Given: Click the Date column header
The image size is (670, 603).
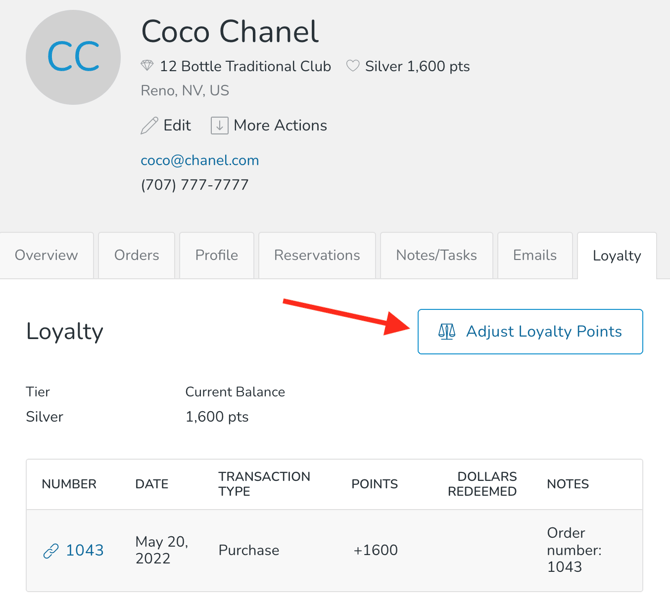Looking at the screenshot, I should pos(152,484).
